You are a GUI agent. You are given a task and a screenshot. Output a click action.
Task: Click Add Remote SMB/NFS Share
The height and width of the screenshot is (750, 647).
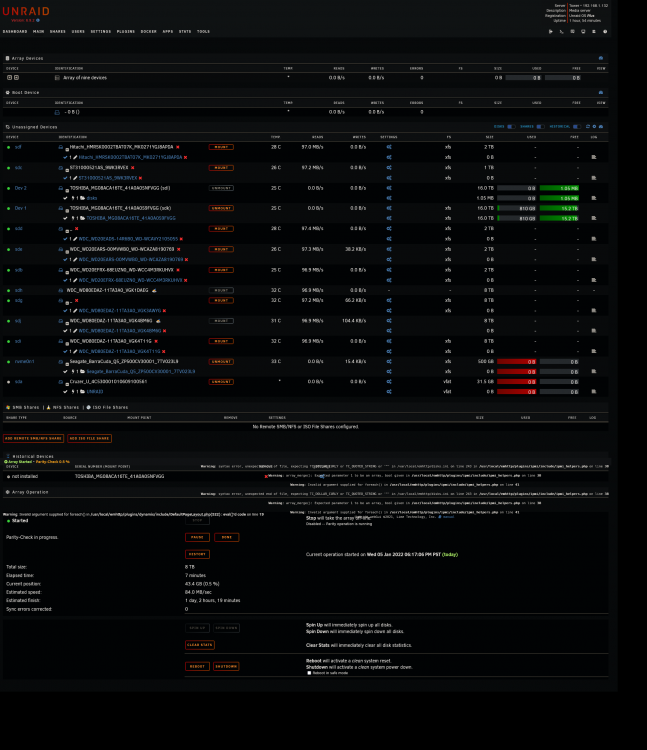point(33,438)
